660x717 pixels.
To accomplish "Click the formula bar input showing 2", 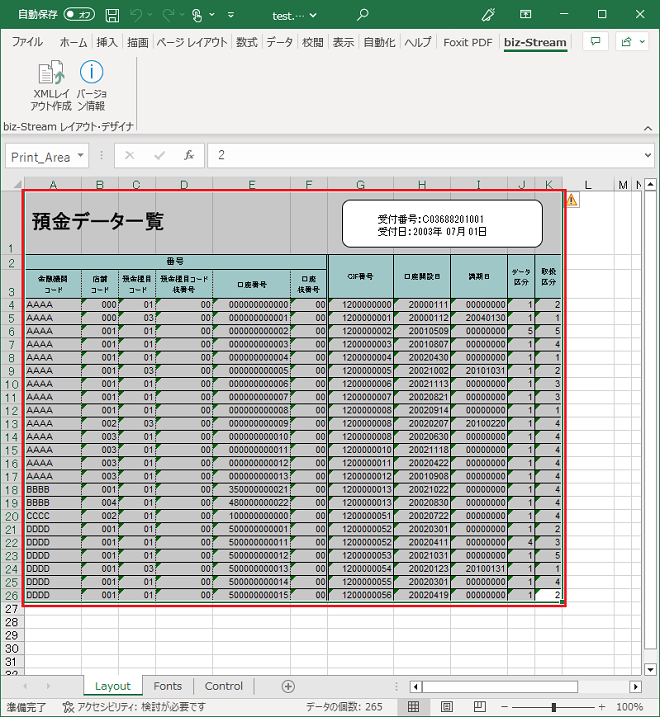I will tap(424, 155).
